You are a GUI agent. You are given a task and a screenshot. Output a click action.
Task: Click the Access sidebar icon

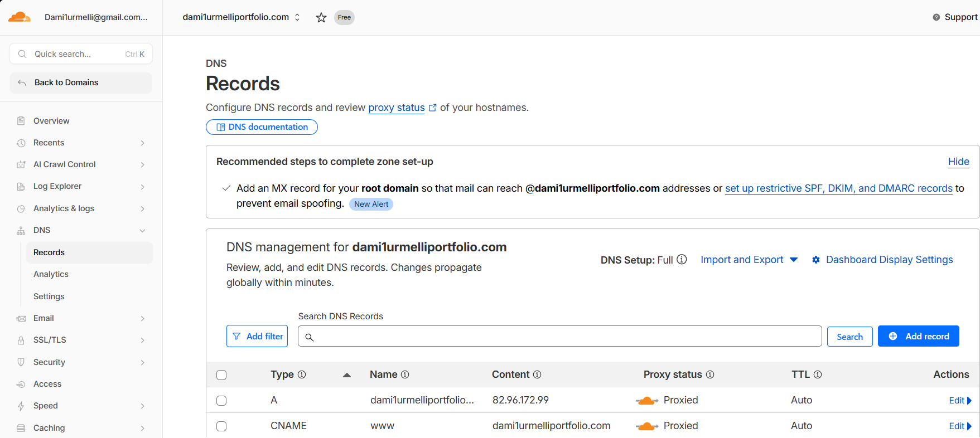(x=21, y=385)
